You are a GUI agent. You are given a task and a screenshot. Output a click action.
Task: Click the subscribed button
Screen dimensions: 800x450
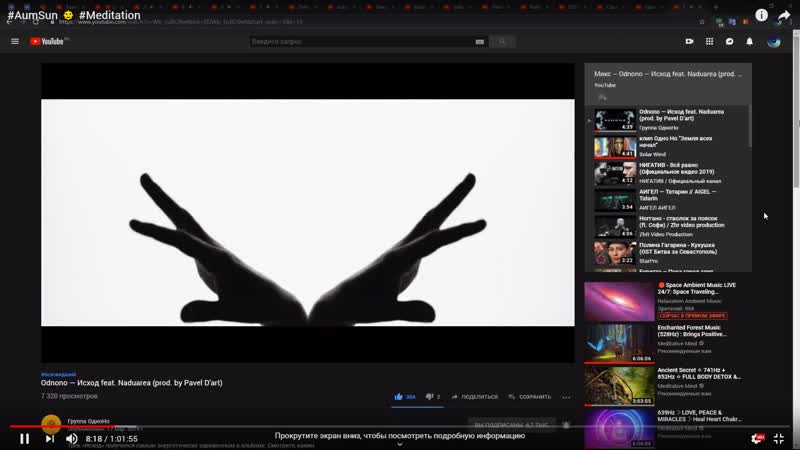click(512, 425)
